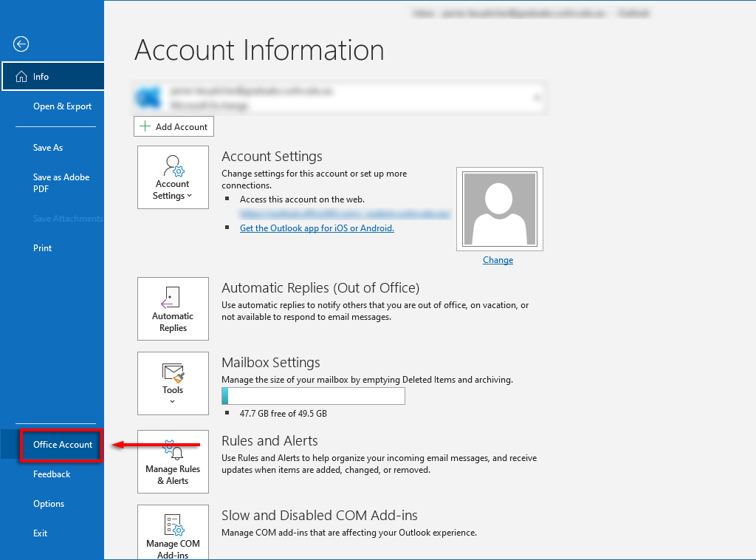Expand the Tools dropdown arrow
The height and width of the screenshot is (560, 756).
click(173, 402)
